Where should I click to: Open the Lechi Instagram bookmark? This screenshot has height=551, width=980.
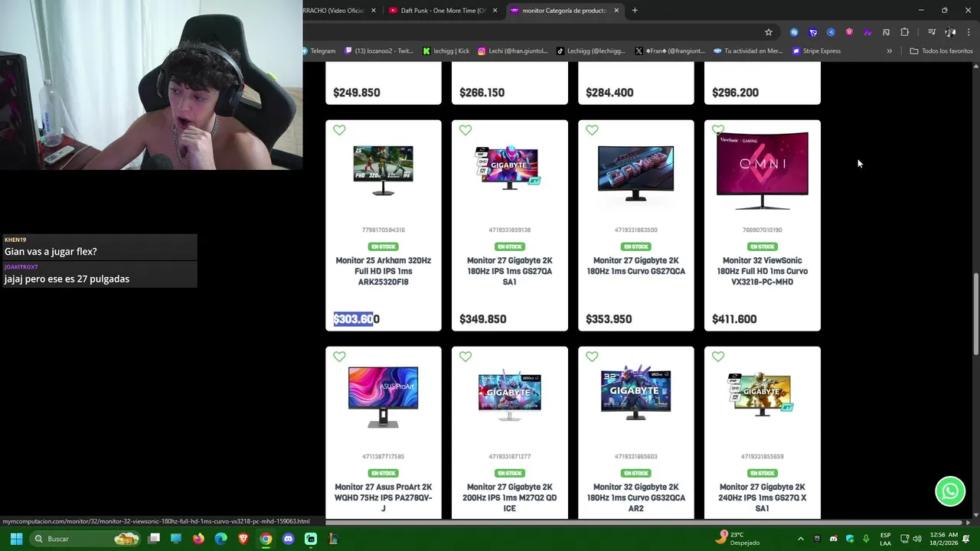(x=513, y=51)
